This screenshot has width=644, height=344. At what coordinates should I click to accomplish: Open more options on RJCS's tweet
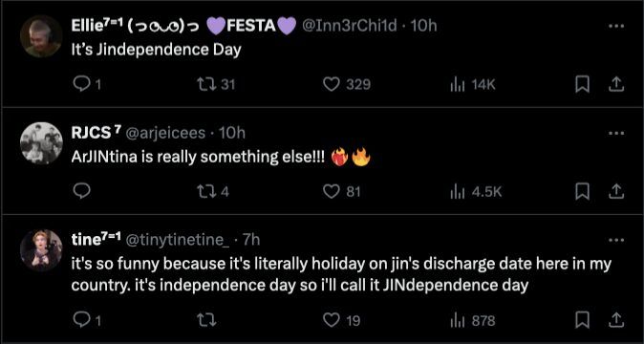pyautogui.click(x=616, y=133)
